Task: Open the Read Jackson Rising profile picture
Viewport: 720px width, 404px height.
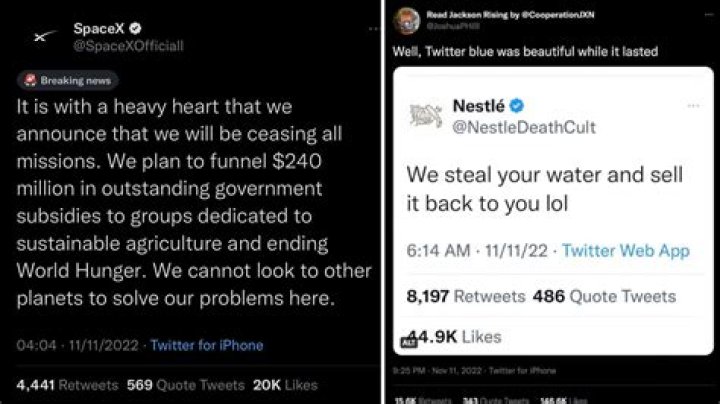Action: pyautogui.click(x=405, y=19)
